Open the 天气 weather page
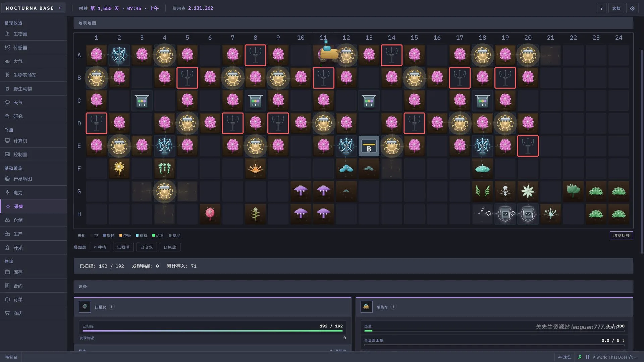Image resolution: width=644 pixels, height=362 pixels. point(34,103)
